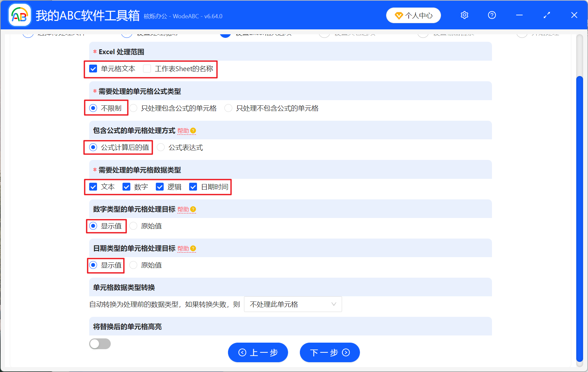Select 原始值 for number cell processing
The image size is (588, 372).
(133, 226)
